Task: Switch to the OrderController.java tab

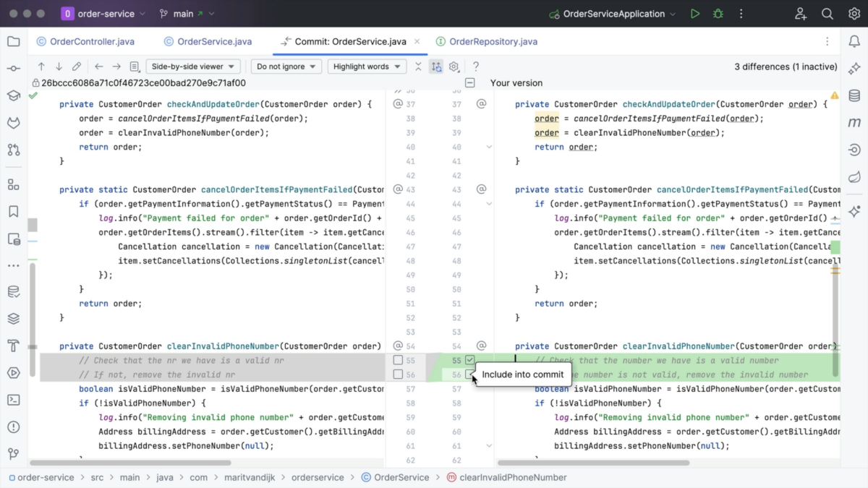Action: [91, 41]
